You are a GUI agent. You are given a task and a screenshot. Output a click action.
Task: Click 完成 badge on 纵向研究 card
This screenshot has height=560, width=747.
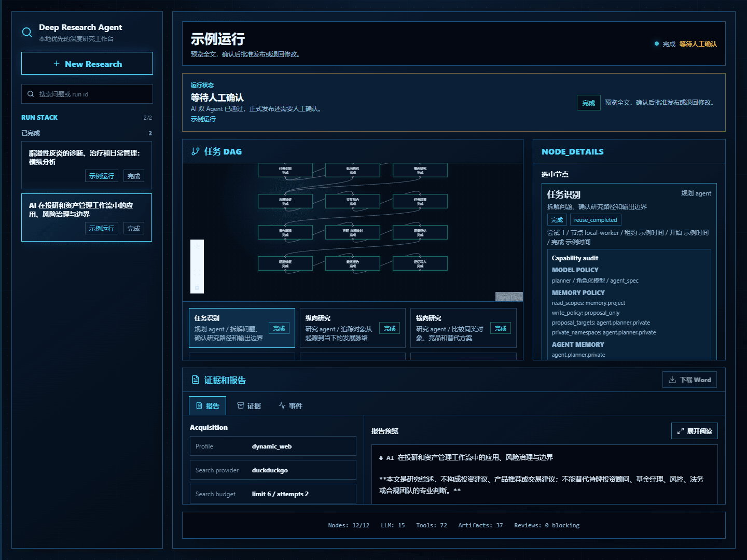click(390, 328)
